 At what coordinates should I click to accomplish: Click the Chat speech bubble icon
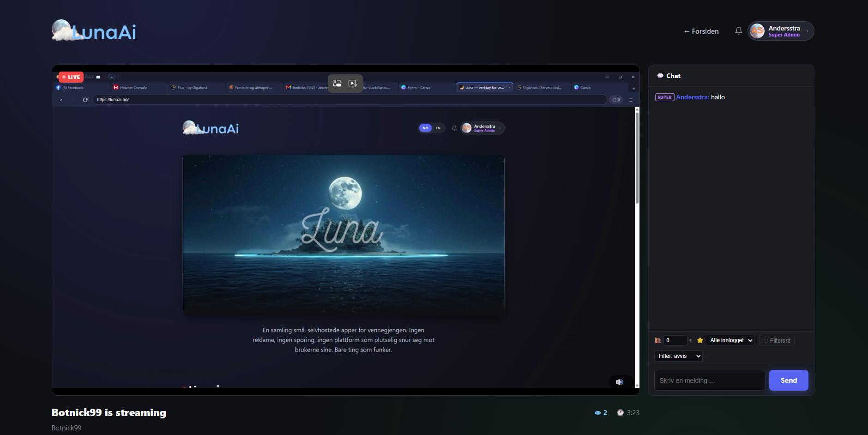pyautogui.click(x=660, y=76)
